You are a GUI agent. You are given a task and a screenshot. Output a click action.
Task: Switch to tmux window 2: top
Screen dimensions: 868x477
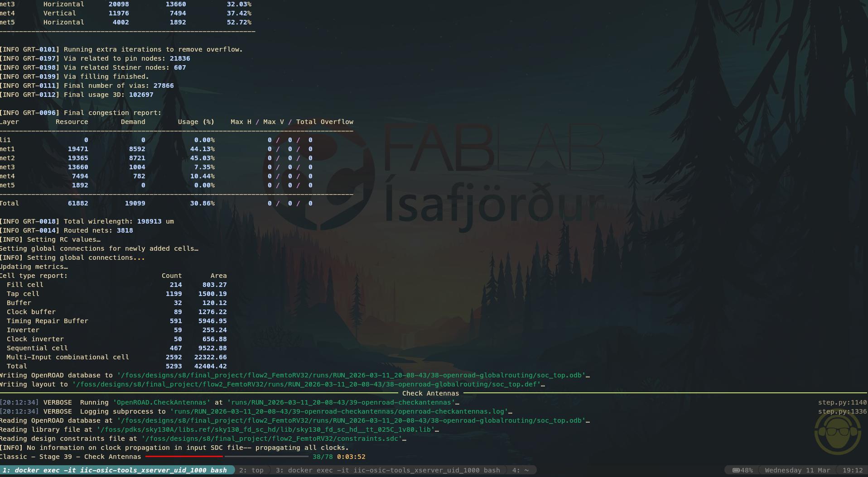click(251, 470)
